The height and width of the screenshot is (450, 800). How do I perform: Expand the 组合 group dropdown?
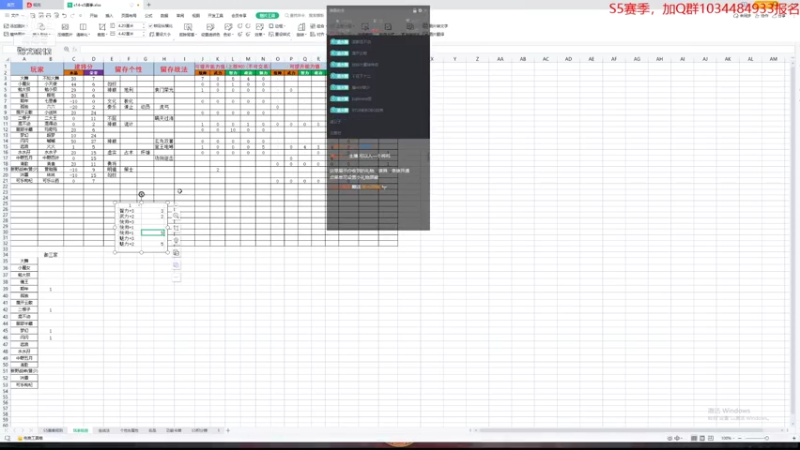click(319, 26)
